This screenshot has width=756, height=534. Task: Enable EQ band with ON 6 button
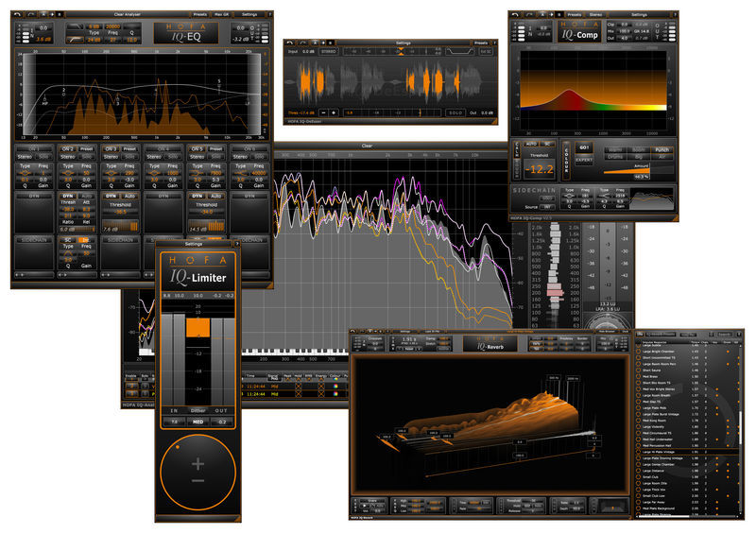tap(249, 149)
